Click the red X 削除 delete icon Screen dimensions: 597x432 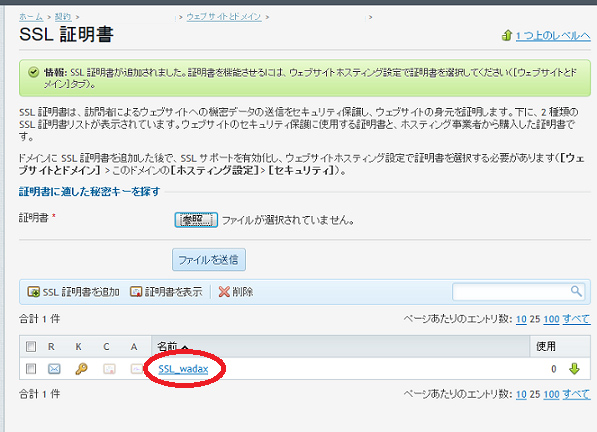224,292
